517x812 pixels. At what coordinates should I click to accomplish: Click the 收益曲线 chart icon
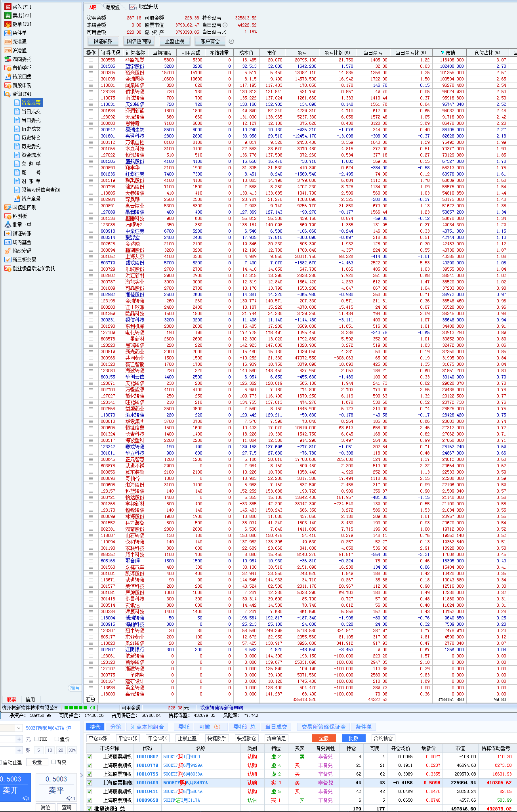(x=133, y=7)
